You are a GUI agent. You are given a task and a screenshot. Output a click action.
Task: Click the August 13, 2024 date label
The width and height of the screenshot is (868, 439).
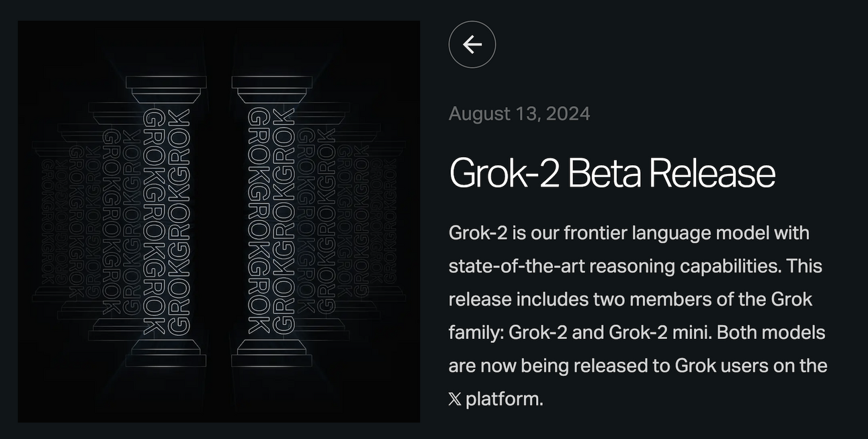tap(519, 113)
